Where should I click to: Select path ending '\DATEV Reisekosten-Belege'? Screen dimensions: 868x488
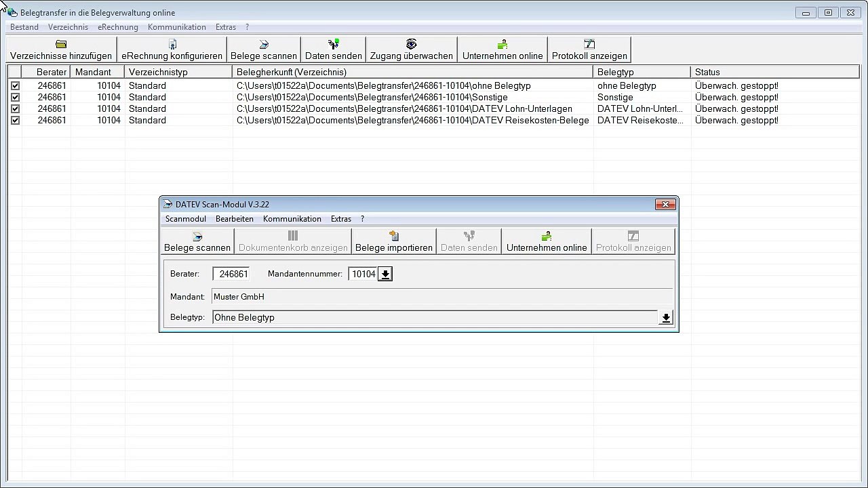[412, 121]
